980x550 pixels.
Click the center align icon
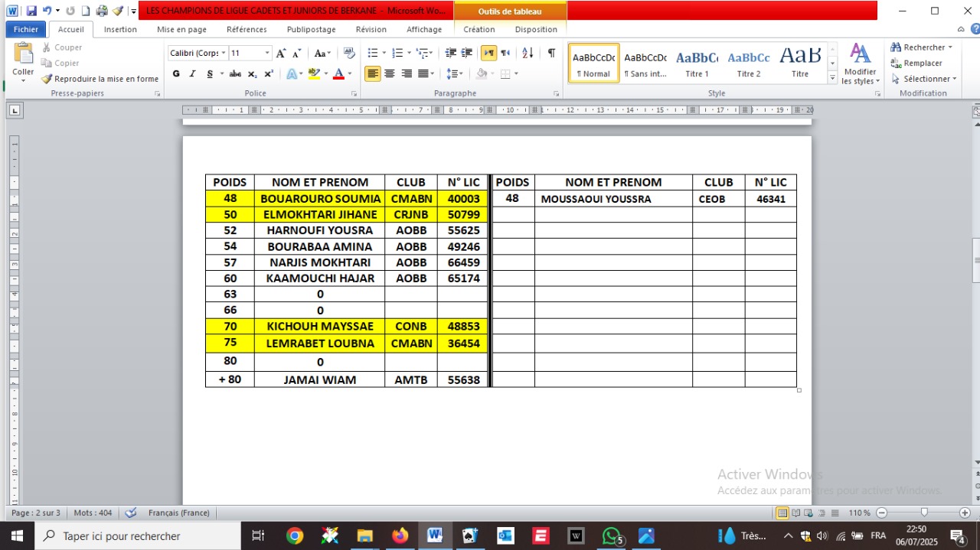pyautogui.click(x=390, y=74)
